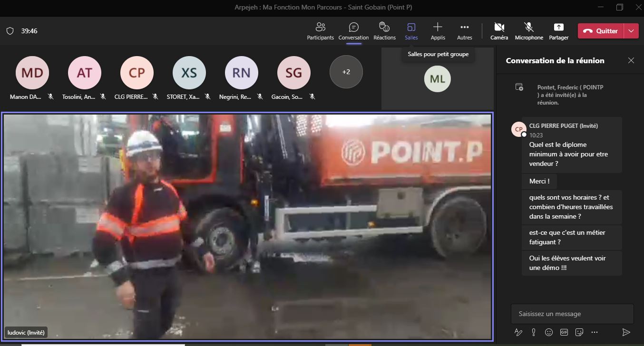Expand the +2 additional participants bubble

click(x=346, y=72)
